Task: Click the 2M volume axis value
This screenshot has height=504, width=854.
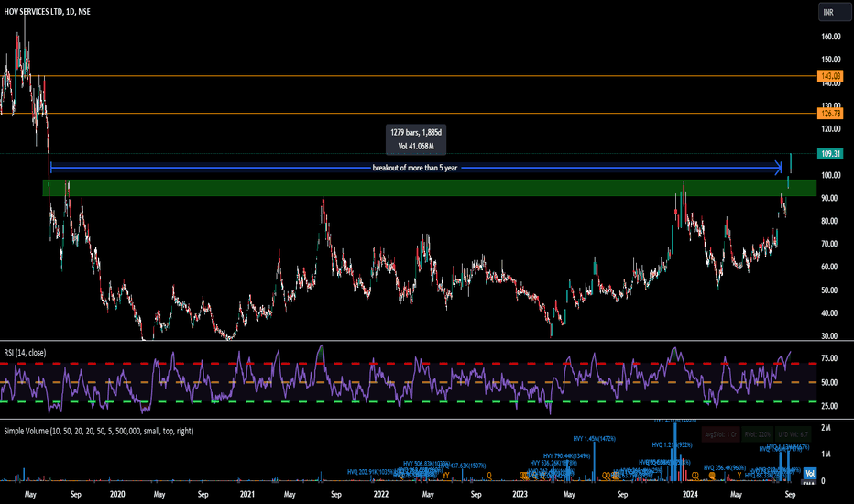Action: 826,428
